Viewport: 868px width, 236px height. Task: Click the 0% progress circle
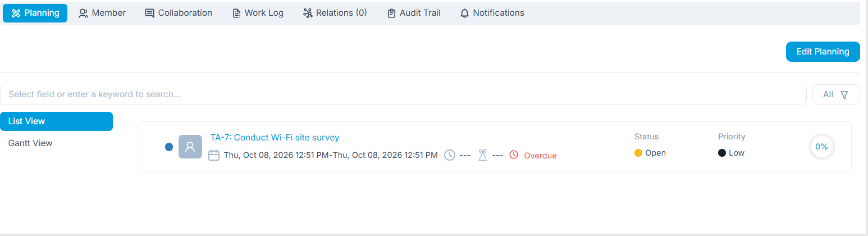821,147
